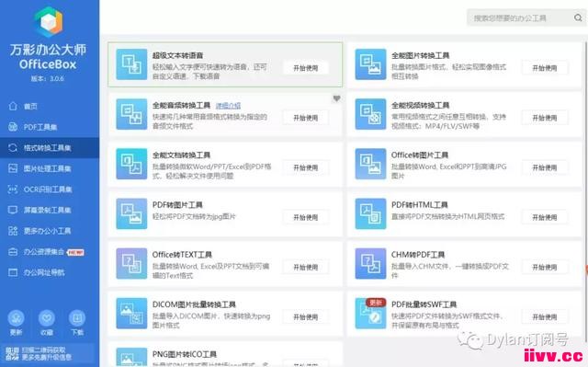Start using Office转TEXT工具
The height and width of the screenshot is (367, 588).
pos(306,267)
